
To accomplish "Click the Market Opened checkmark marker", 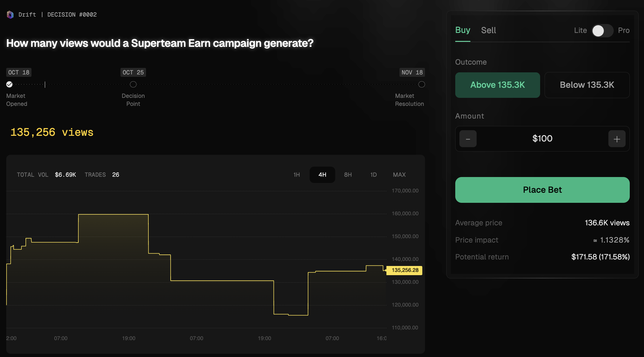I will pyautogui.click(x=9, y=85).
